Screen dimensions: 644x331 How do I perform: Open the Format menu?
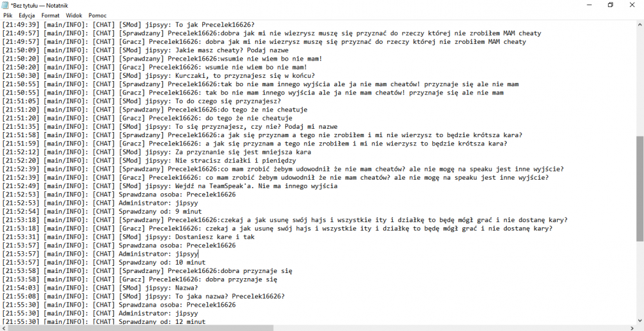[50, 15]
